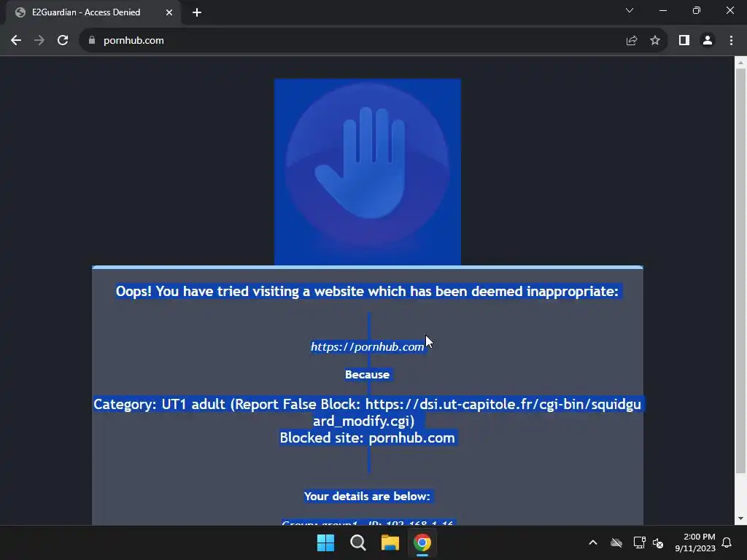Close the Chrome window
The height and width of the screenshot is (560, 747).
[x=729, y=10]
